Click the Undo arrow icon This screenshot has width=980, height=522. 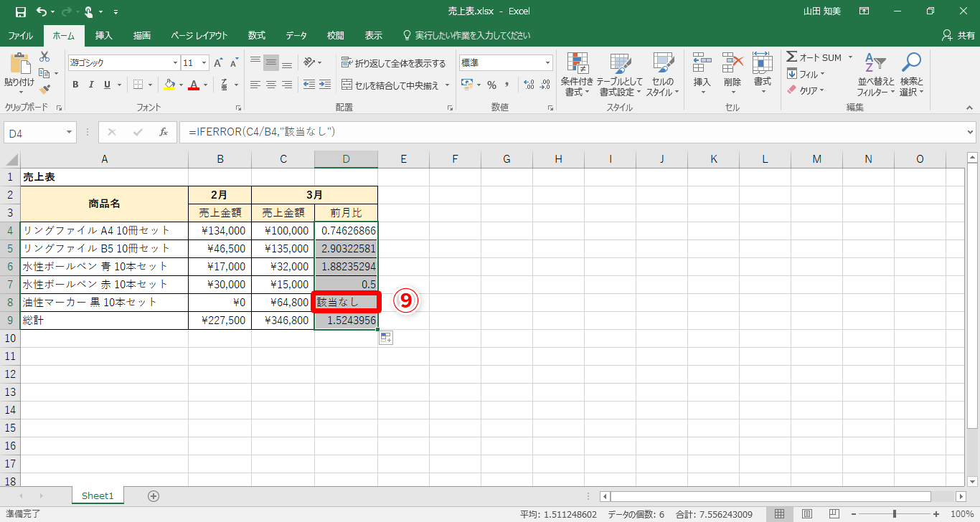(42, 11)
